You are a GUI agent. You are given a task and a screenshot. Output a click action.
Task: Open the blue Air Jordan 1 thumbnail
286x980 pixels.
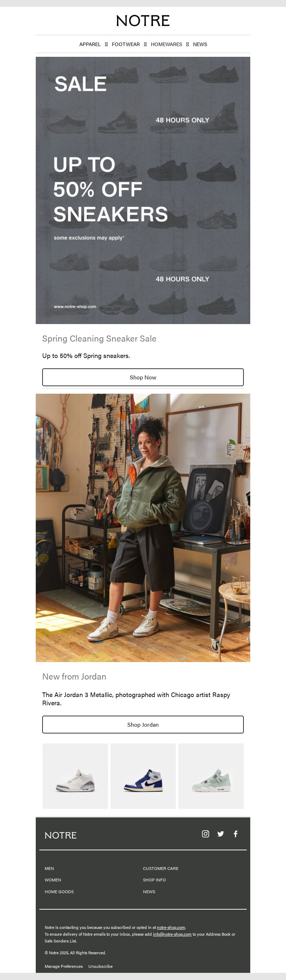pyautogui.click(x=143, y=776)
